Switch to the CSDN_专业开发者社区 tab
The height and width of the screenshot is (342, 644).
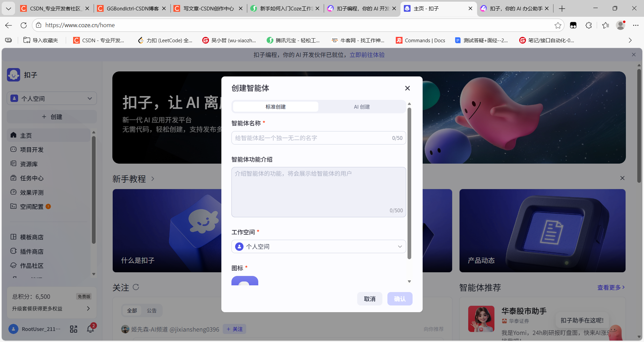55,8
